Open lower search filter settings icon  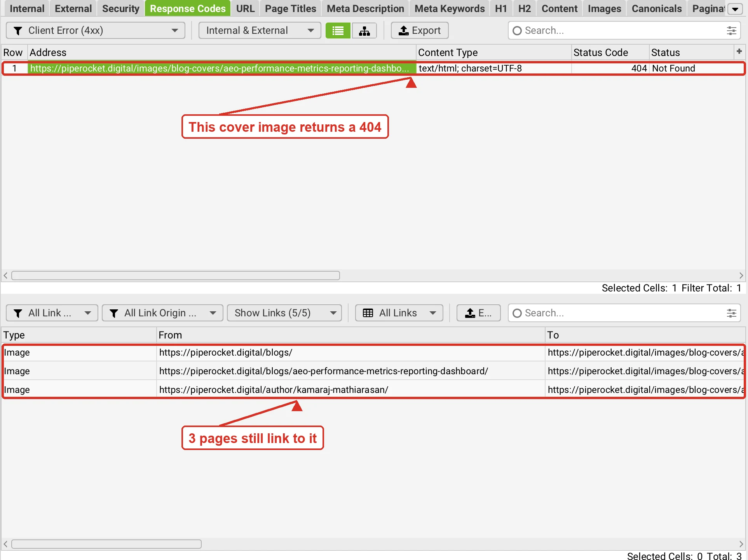coord(731,313)
